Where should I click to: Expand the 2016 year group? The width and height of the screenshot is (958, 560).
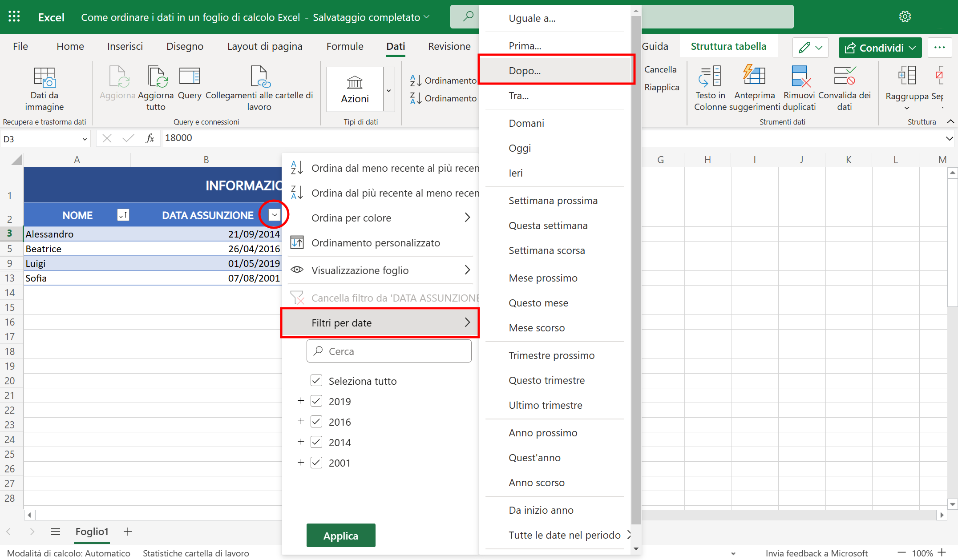click(x=301, y=421)
